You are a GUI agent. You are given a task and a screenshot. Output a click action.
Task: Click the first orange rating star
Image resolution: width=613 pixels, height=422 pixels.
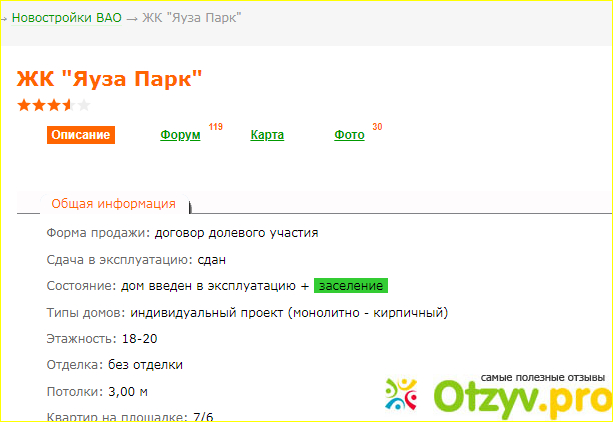coord(24,104)
